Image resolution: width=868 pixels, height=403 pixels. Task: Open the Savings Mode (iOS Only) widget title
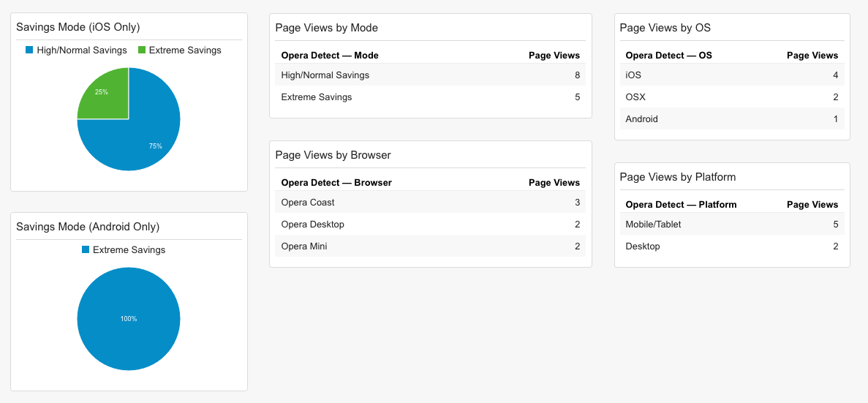click(x=78, y=27)
